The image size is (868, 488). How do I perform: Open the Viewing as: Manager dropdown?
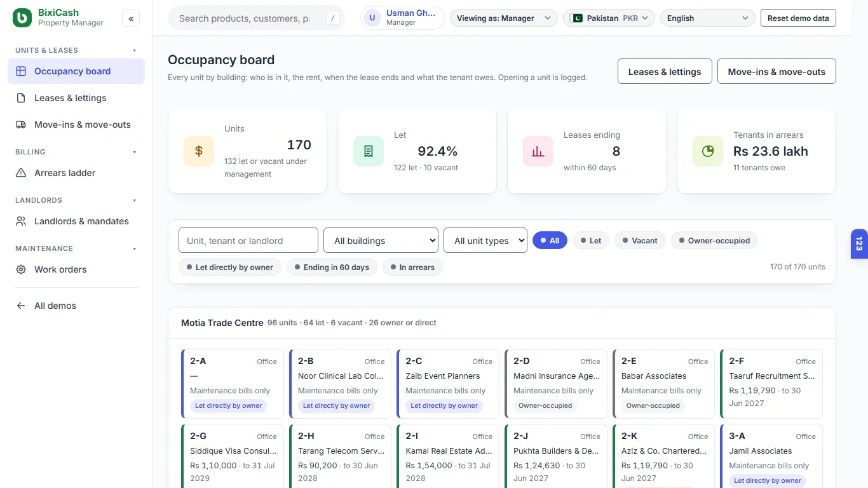504,18
